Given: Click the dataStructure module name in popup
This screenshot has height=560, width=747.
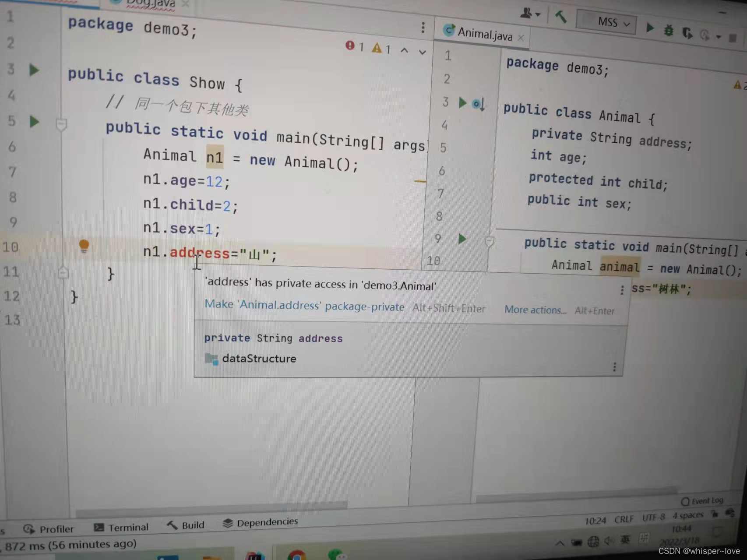Looking at the screenshot, I should tap(259, 359).
